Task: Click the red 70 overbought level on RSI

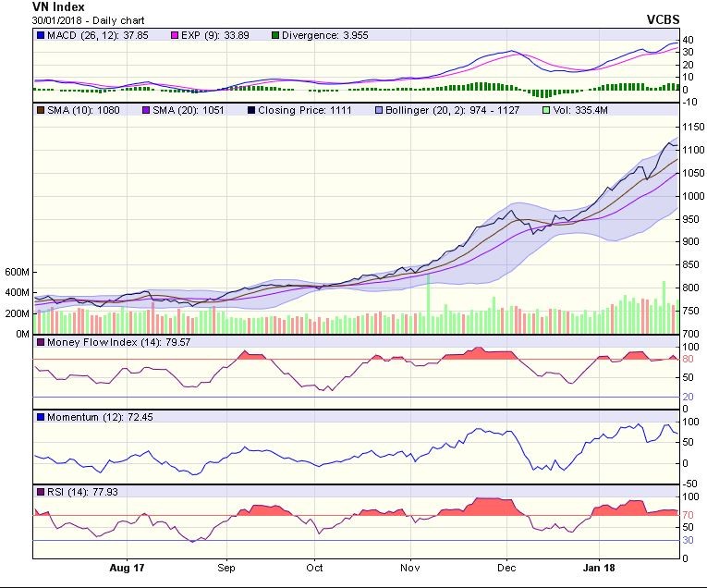Action: point(688,515)
